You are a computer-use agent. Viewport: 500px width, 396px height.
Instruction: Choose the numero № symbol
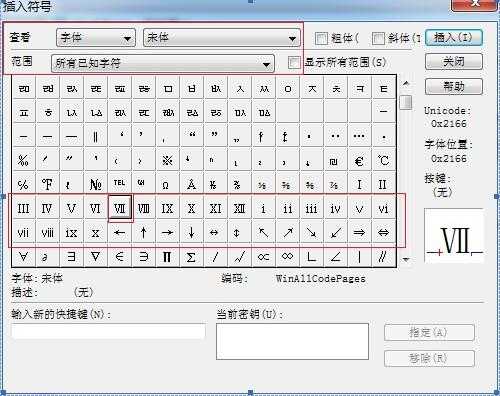click(95, 185)
